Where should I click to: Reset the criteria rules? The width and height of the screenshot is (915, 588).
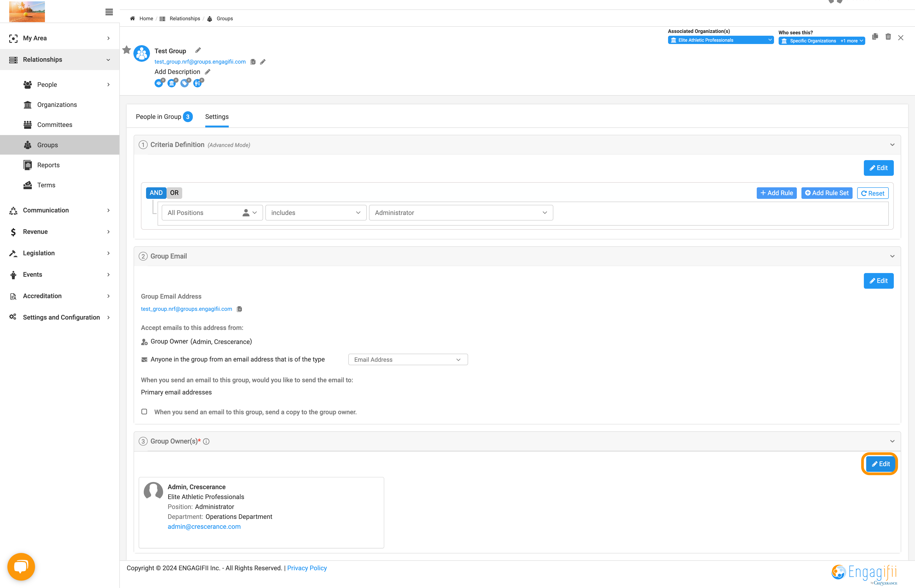(x=873, y=193)
